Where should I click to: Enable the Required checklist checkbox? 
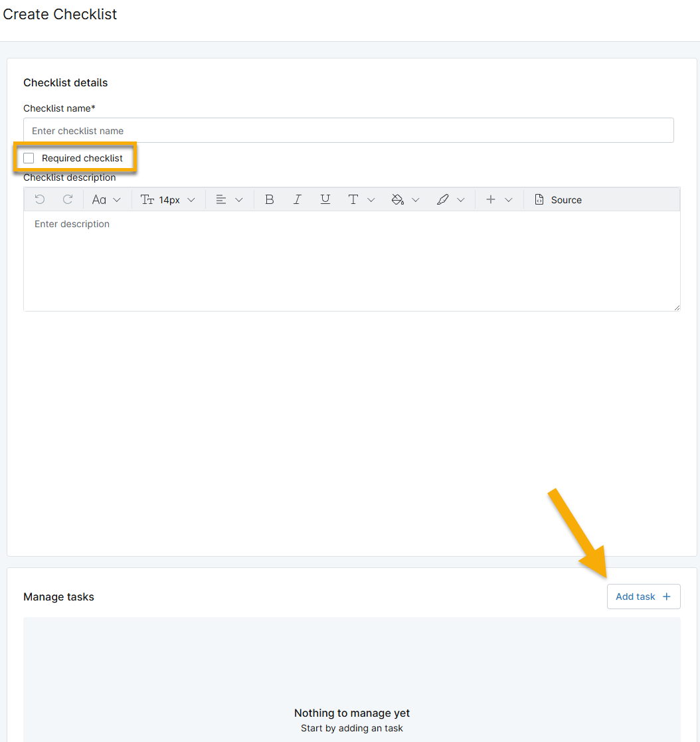[x=28, y=158]
